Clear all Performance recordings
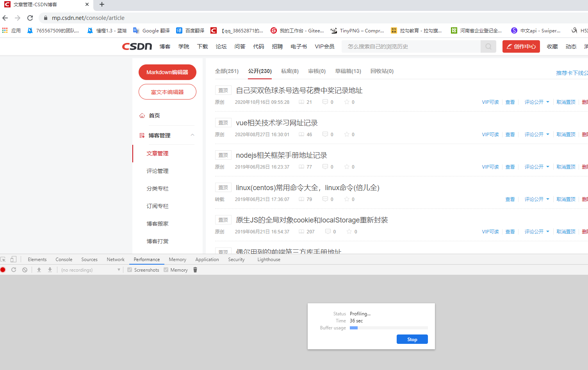 pyautogui.click(x=24, y=270)
